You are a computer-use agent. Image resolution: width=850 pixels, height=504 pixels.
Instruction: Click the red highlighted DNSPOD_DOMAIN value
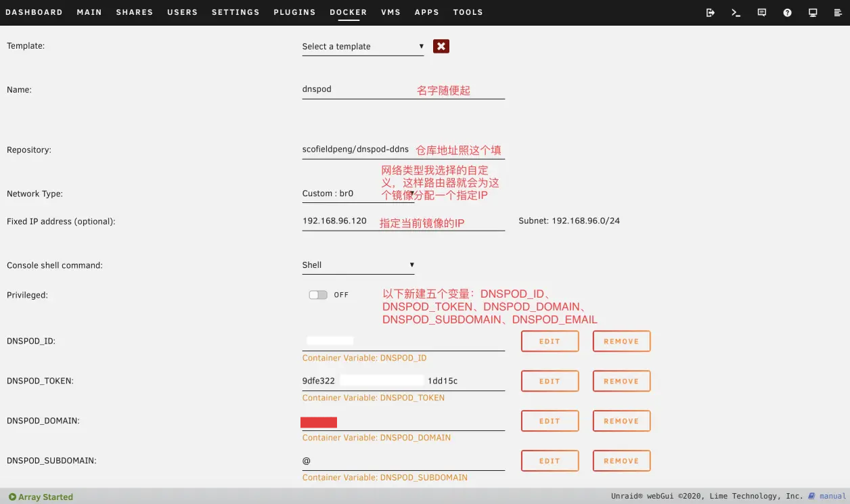click(x=319, y=421)
